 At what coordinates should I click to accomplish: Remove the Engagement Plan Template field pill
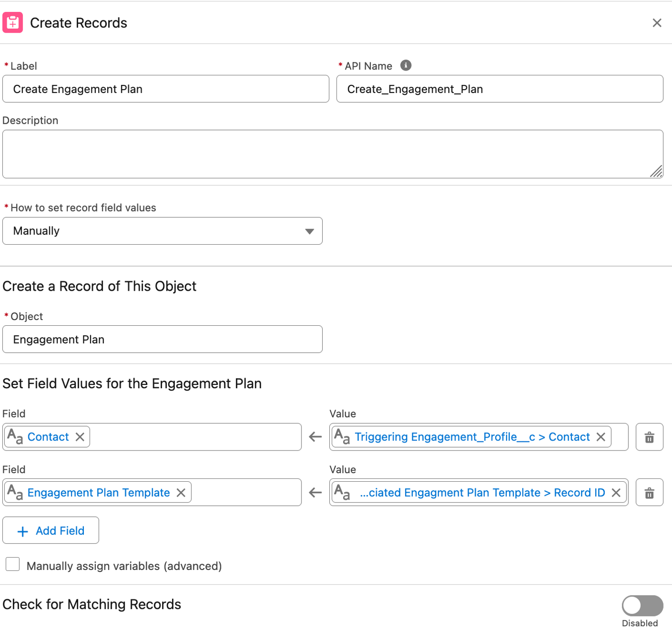coord(181,493)
